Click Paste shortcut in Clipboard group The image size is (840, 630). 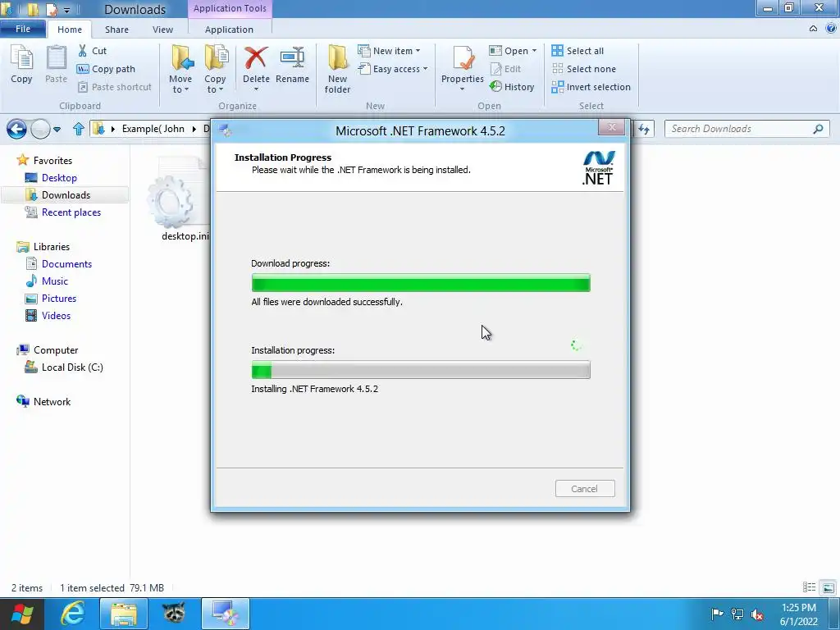pos(115,87)
